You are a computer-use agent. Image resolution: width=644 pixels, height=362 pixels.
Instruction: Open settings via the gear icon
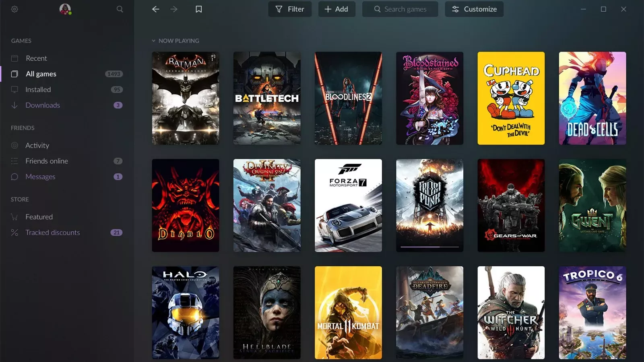(14, 9)
